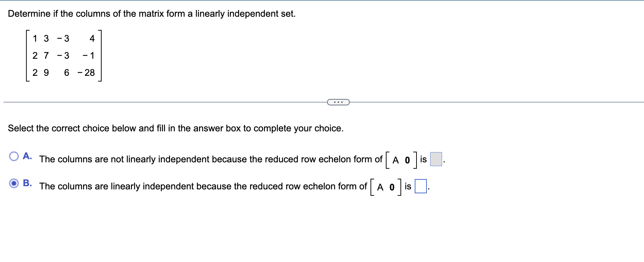Click the problem statement text
This screenshot has height=262, width=644.
click(152, 14)
